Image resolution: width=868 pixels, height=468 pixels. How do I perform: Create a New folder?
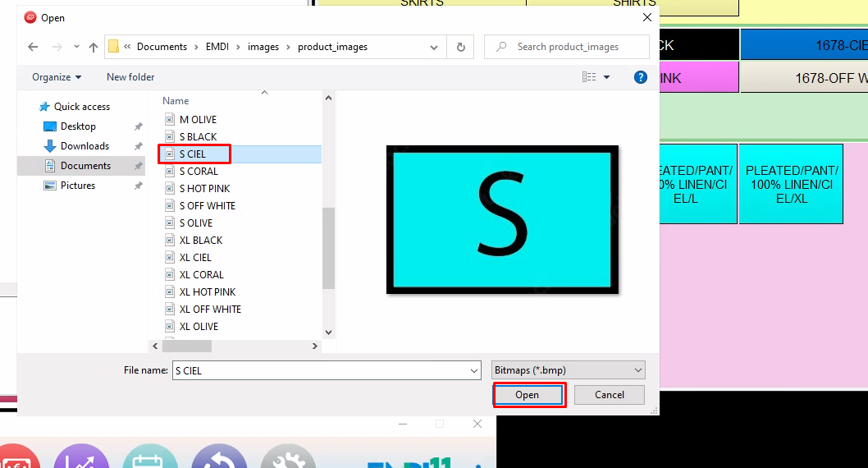tap(130, 77)
